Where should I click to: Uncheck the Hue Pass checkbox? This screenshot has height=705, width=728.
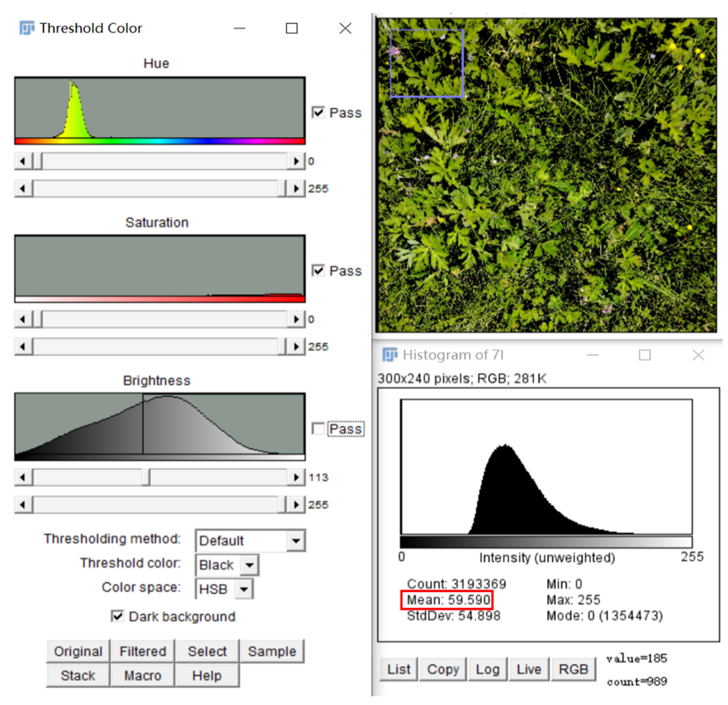coord(318,113)
